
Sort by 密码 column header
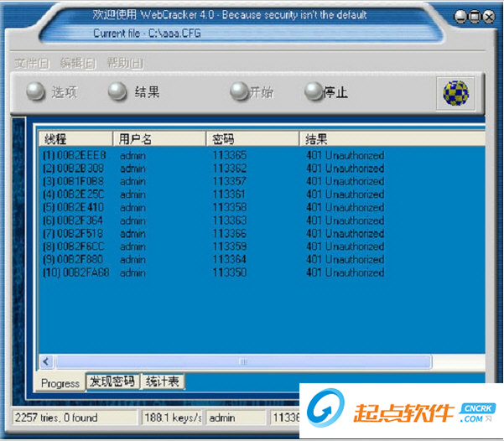pyautogui.click(x=252, y=139)
